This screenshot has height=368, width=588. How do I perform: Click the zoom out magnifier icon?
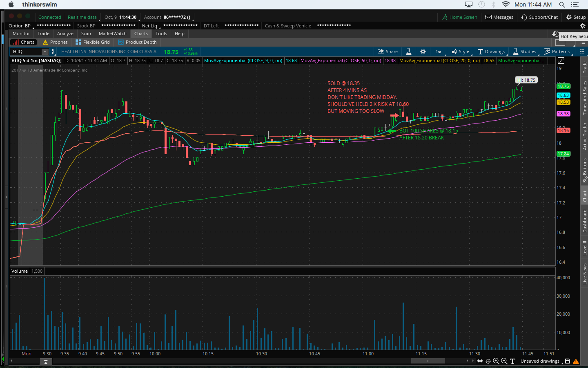504,361
